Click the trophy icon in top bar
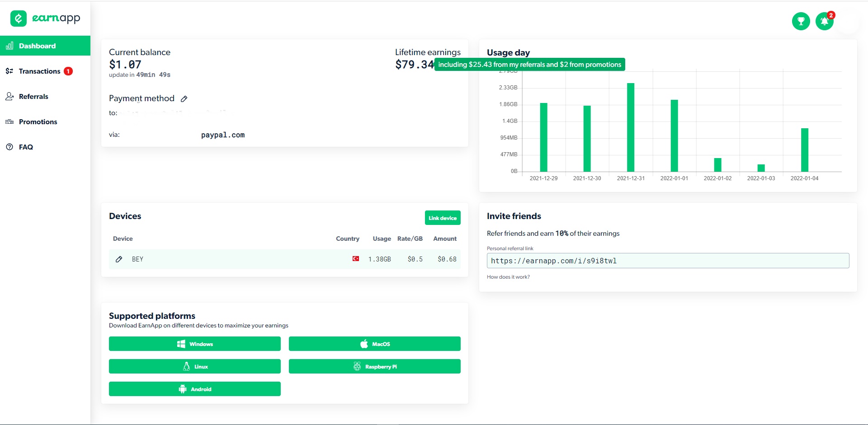Image resolution: width=868 pixels, height=425 pixels. coord(801,21)
